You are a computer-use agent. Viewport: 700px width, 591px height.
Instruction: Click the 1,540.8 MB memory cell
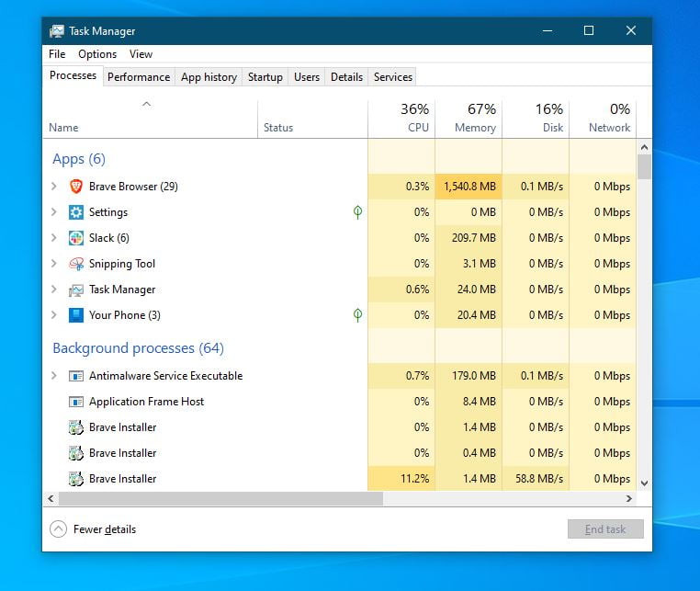pos(469,187)
